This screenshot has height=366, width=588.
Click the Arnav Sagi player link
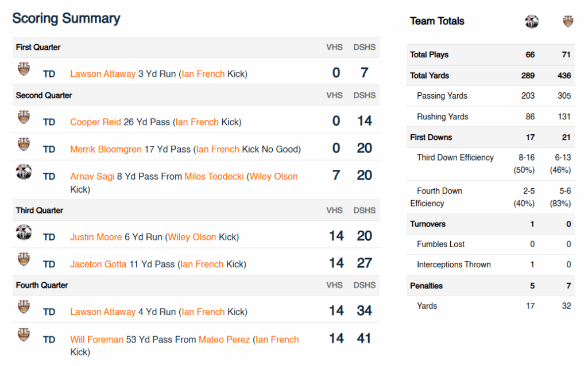coord(92,177)
